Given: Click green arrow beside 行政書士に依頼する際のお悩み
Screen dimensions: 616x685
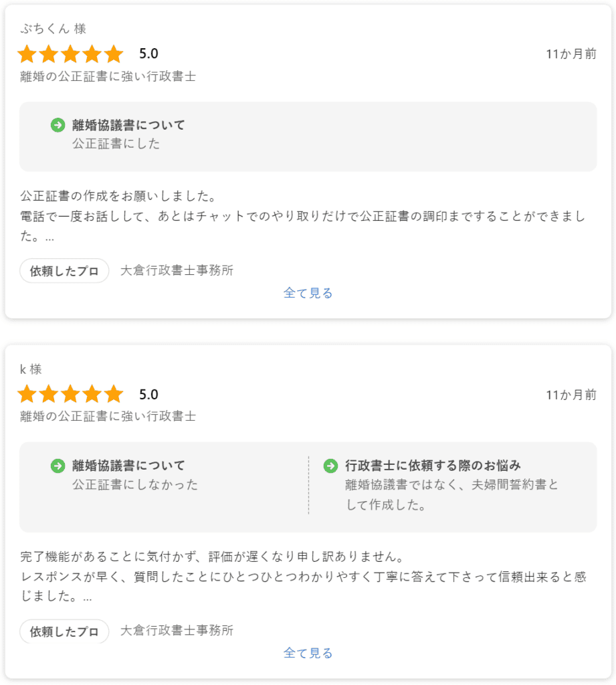Looking at the screenshot, I should (x=330, y=466).
